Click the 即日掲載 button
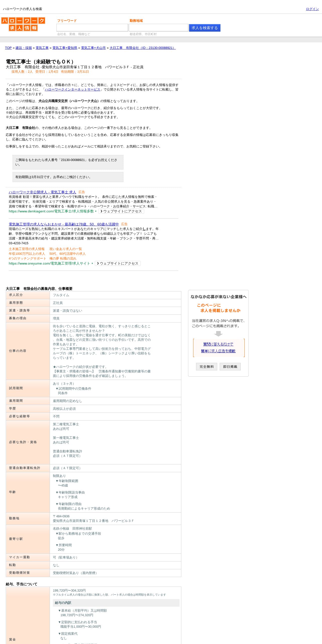The width and height of the screenshot is (322, 644). [230, 367]
